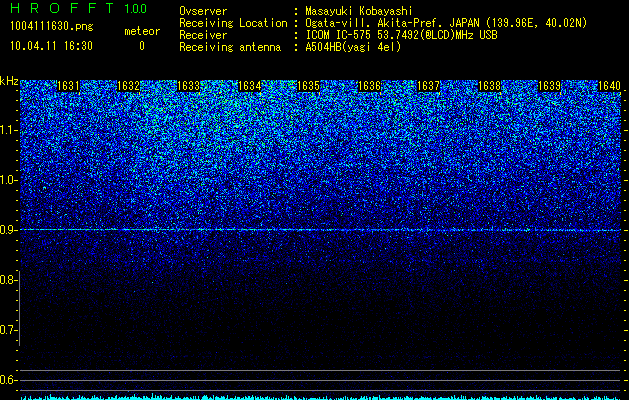Viewport: 629px width, 400px height.
Task: Click the Receiving antenna label
Action: (230, 47)
